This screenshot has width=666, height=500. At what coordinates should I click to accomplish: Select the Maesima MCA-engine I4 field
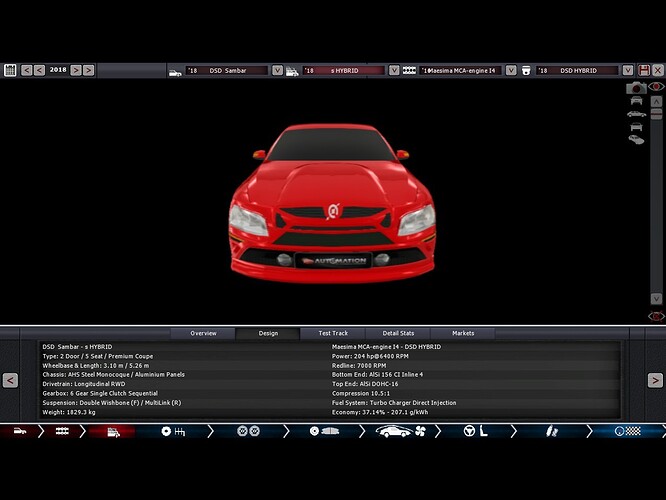tap(461, 71)
